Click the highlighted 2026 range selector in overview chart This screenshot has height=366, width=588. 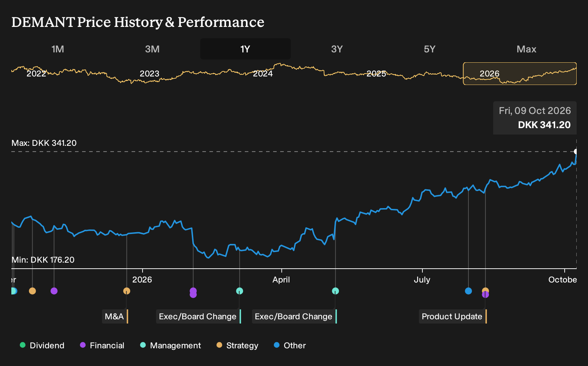520,74
